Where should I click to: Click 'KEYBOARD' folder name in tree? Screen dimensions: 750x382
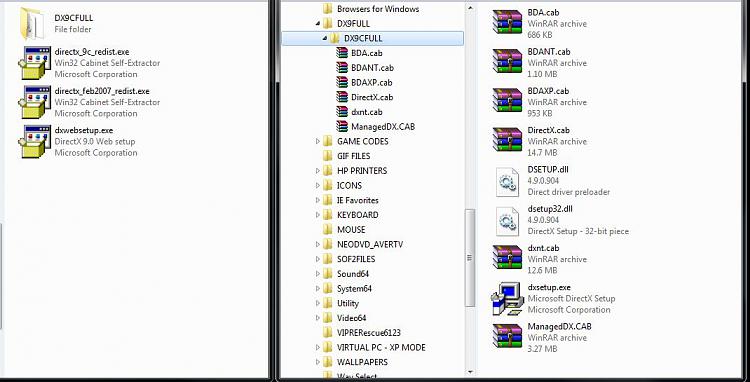coord(358,215)
